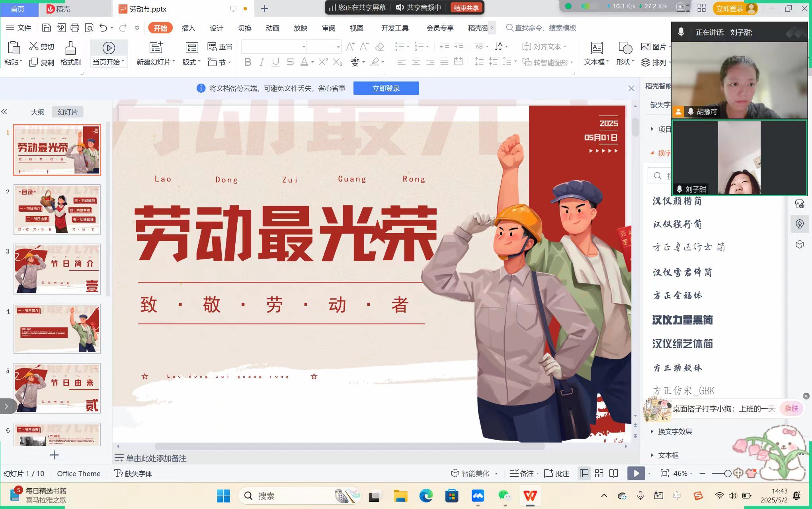Expand the 换文字效果 section
The width and height of the screenshot is (812, 509).
point(674,432)
